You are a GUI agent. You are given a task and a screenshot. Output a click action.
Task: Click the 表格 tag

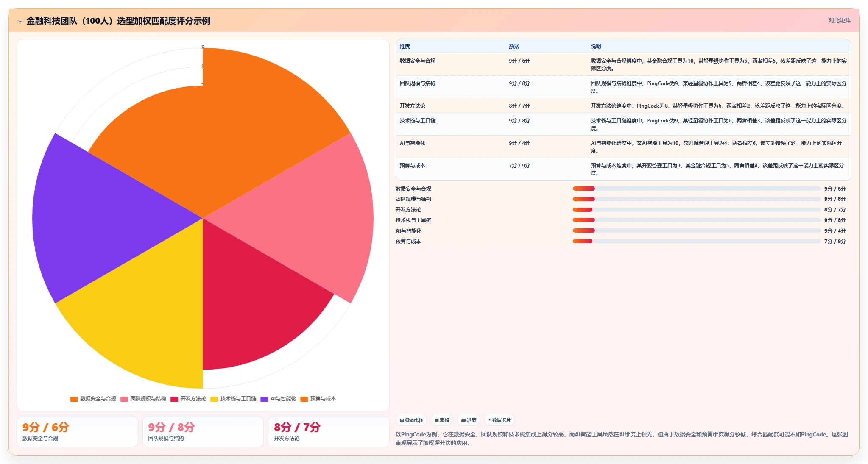coord(442,420)
